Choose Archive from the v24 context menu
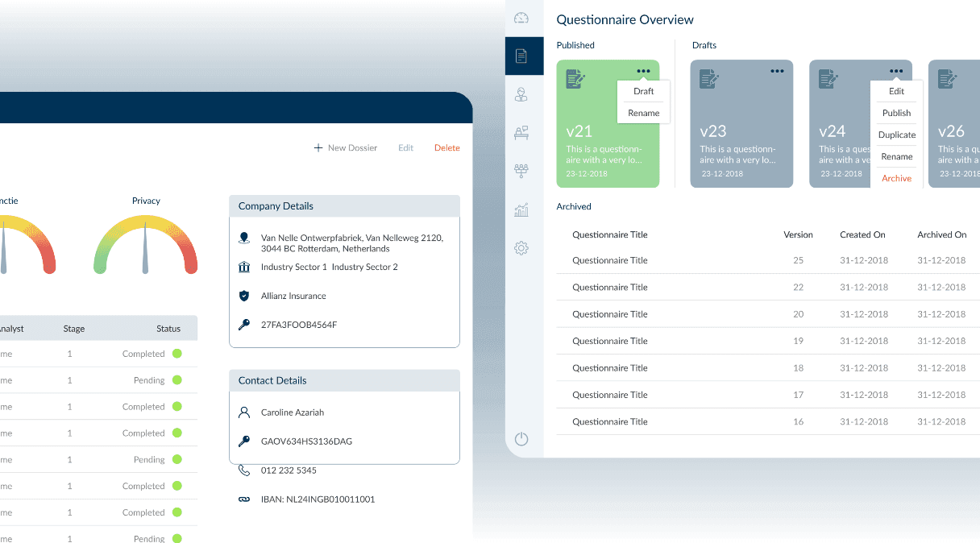 (896, 179)
